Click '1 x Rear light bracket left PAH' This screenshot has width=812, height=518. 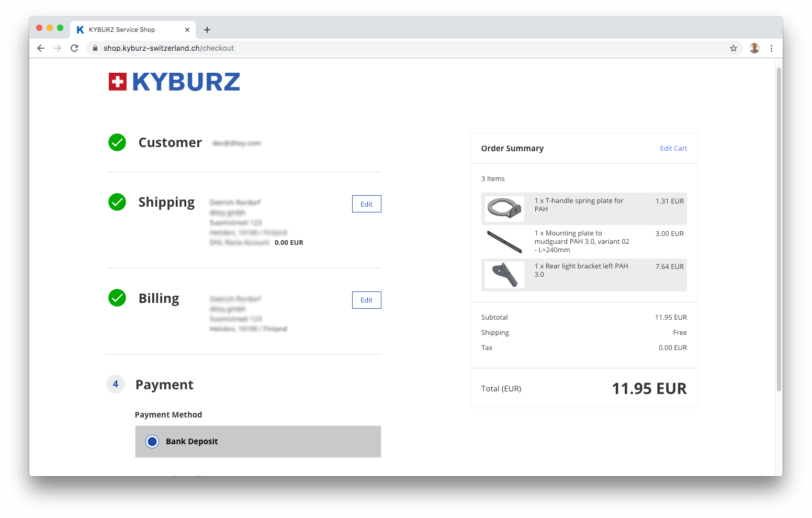pos(581,271)
